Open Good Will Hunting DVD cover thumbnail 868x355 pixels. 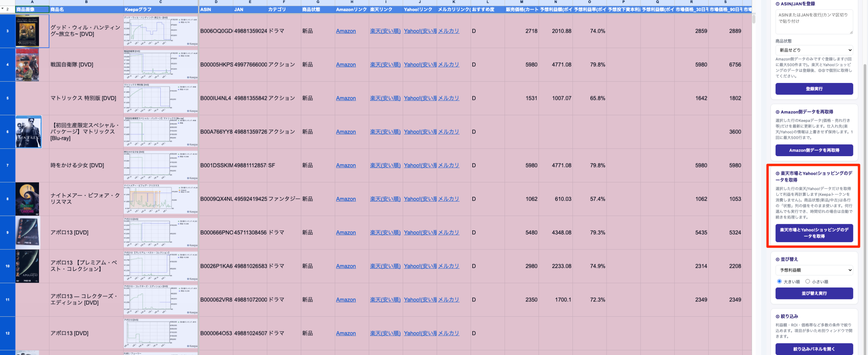[27, 31]
